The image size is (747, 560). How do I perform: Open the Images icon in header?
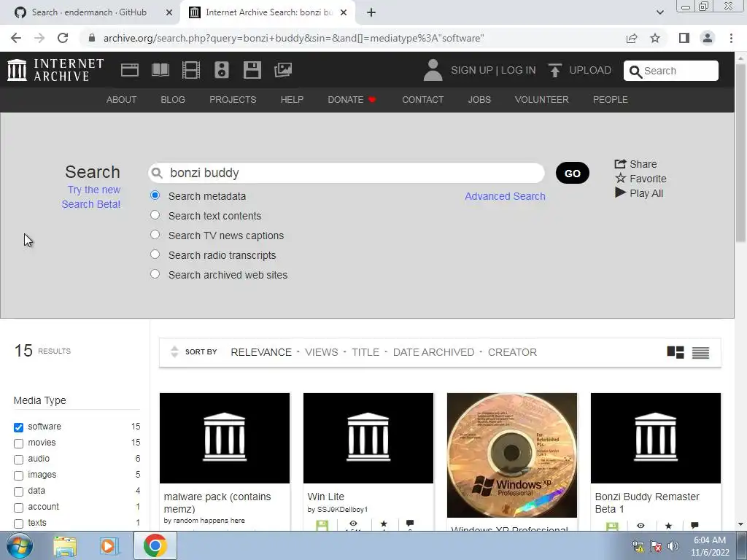pos(283,70)
